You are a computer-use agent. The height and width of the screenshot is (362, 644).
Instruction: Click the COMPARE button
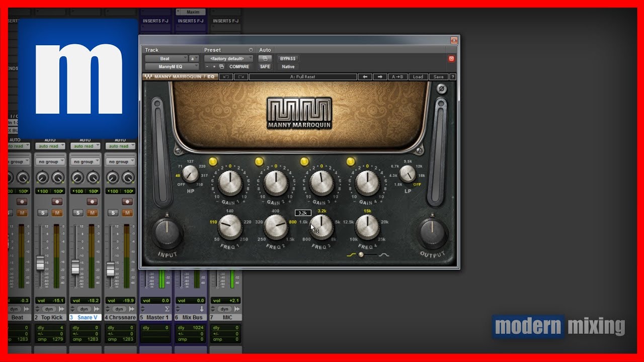(239, 66)
